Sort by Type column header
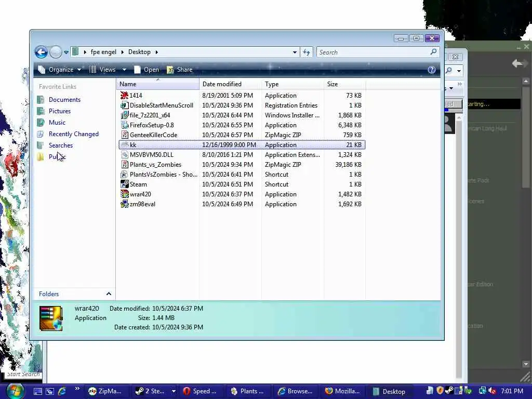 point(293,84)
